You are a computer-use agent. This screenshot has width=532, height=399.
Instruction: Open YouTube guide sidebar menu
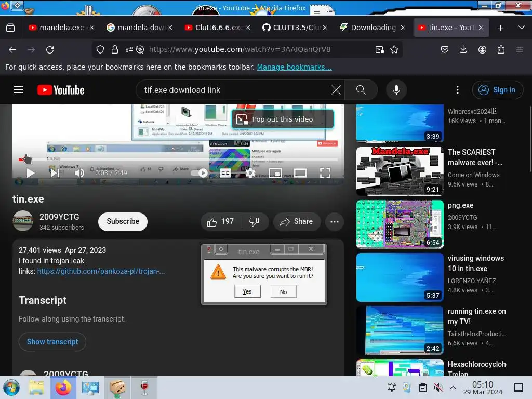[x=19, y=90]
